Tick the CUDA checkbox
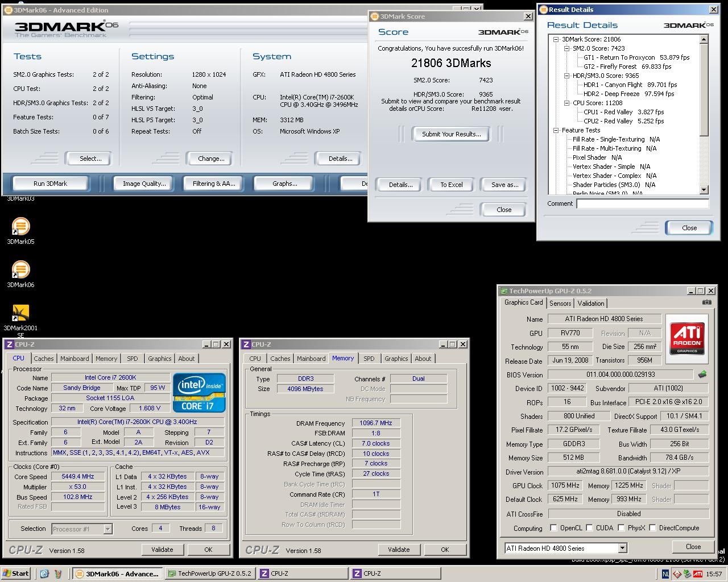Viewport: 728px width, 582px height. 589,528
